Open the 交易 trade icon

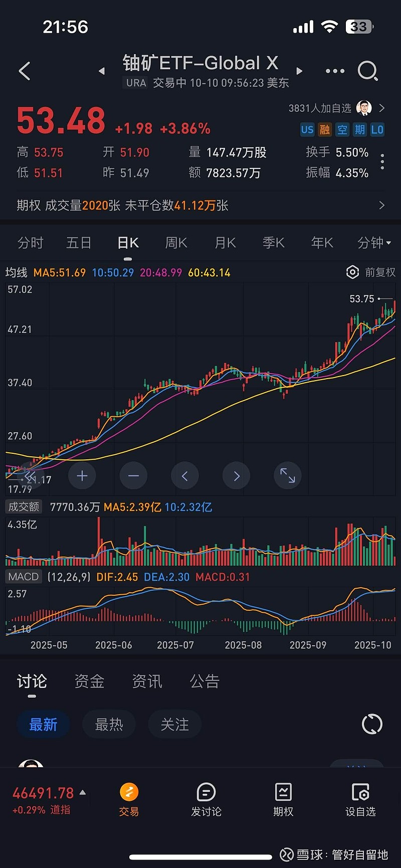click(x=129, y=799)
